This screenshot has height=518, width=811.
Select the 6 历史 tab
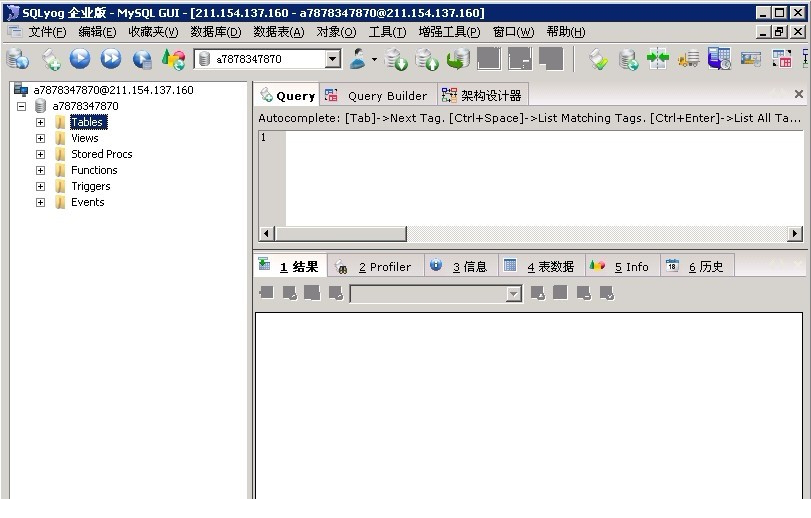tap(696, 266)
